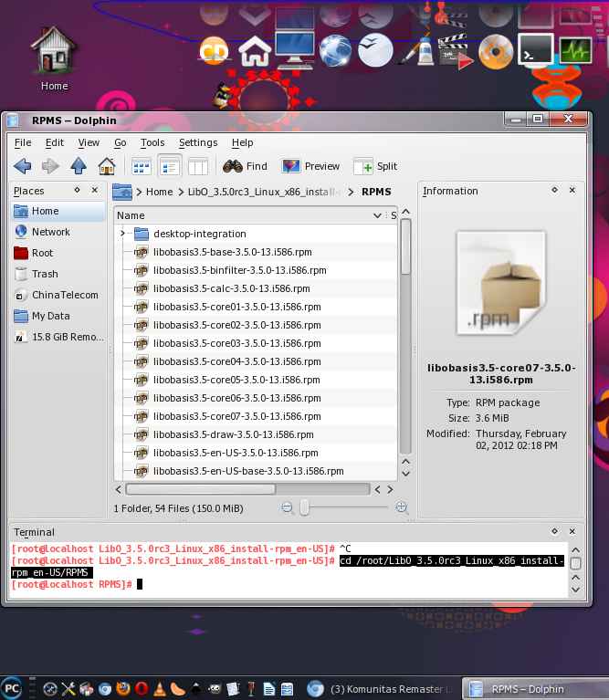This screenshot has height=700, width=609.
Task: Launch the terminal icon in the top dock
Action: pyautogui.click(x=535, y=50)
